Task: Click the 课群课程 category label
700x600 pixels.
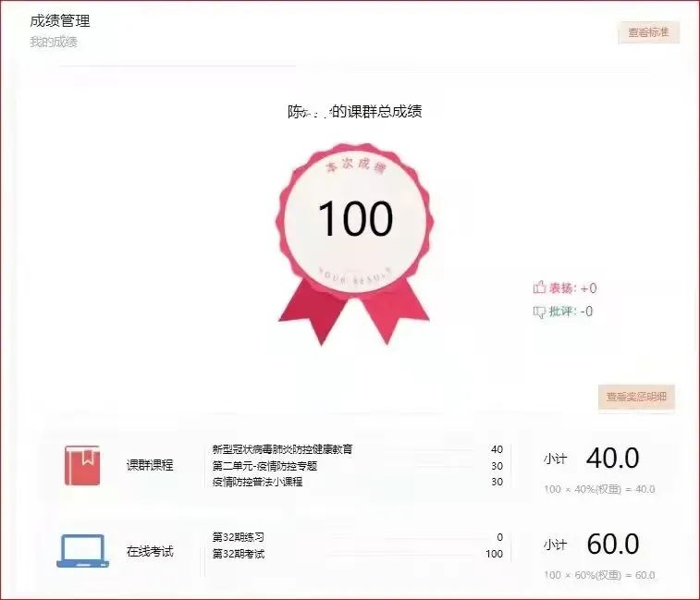Action: click(x=150, y=465)
